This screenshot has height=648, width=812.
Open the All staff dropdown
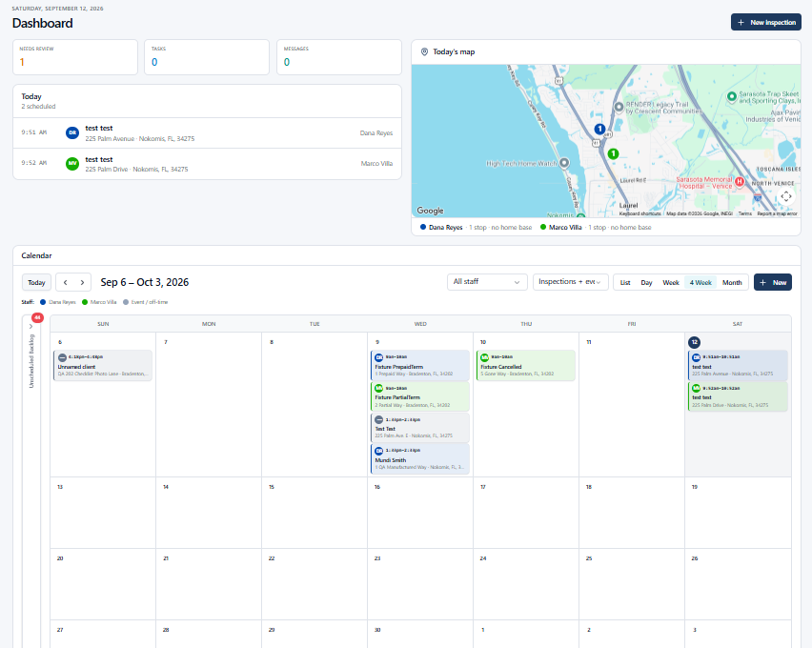click(x=487, y=282)
